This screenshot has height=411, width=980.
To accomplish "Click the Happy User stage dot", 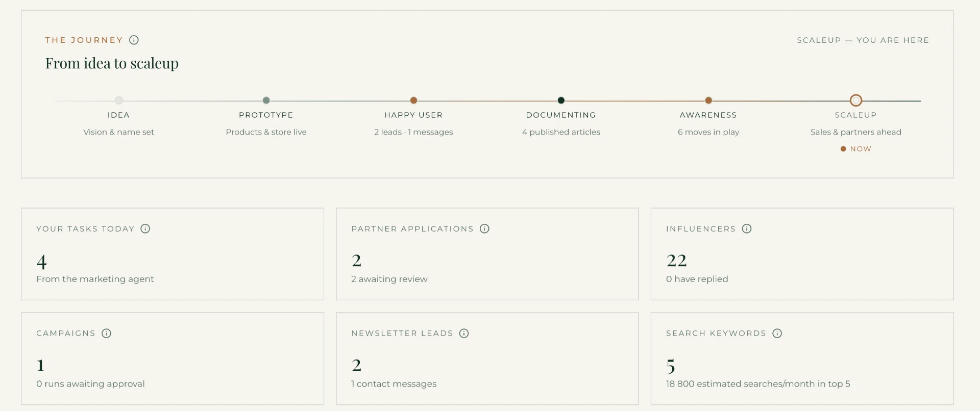I will [413, 100].
